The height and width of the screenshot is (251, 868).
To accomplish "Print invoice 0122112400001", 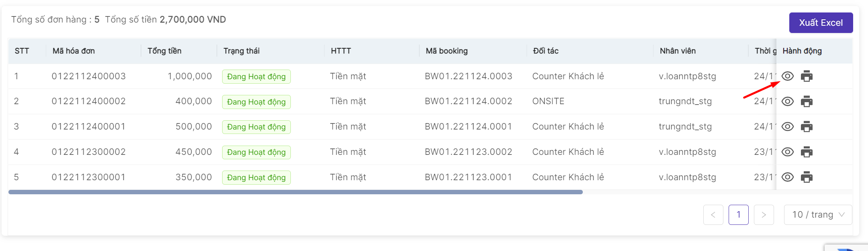I will point(807,127).
